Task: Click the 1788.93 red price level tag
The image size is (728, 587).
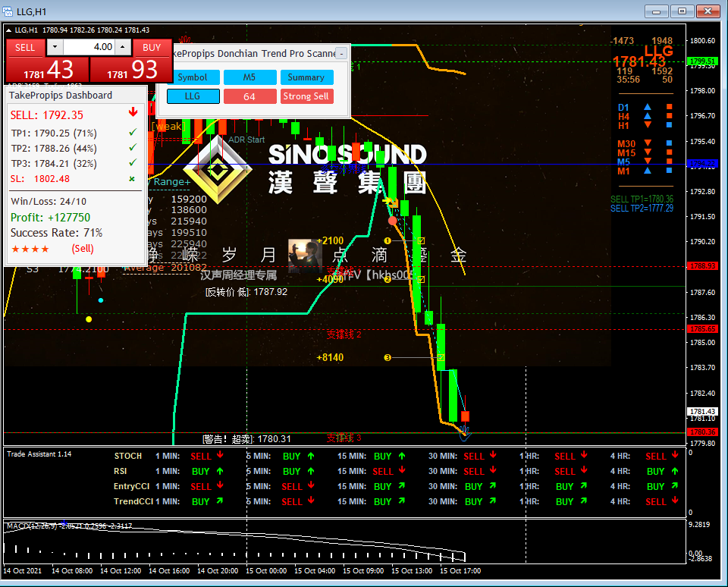Action: [702, 266]
